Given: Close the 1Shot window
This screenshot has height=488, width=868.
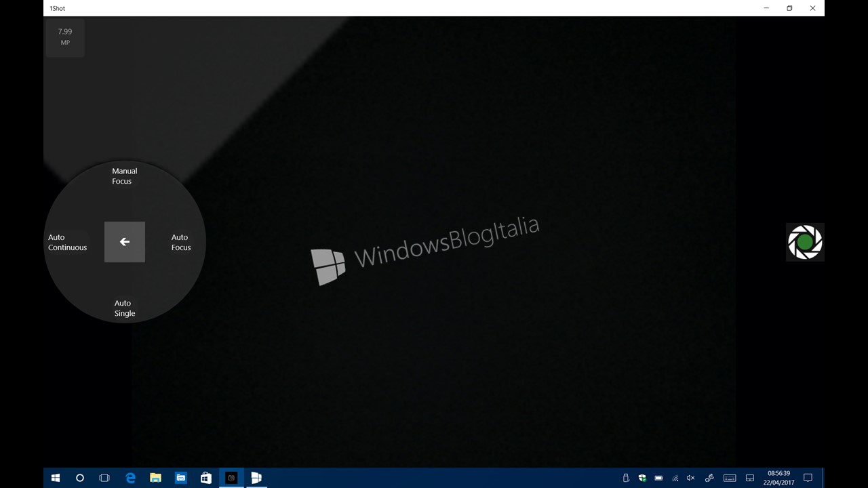Looking at the screenshot, I should click(x=812, y=8).
